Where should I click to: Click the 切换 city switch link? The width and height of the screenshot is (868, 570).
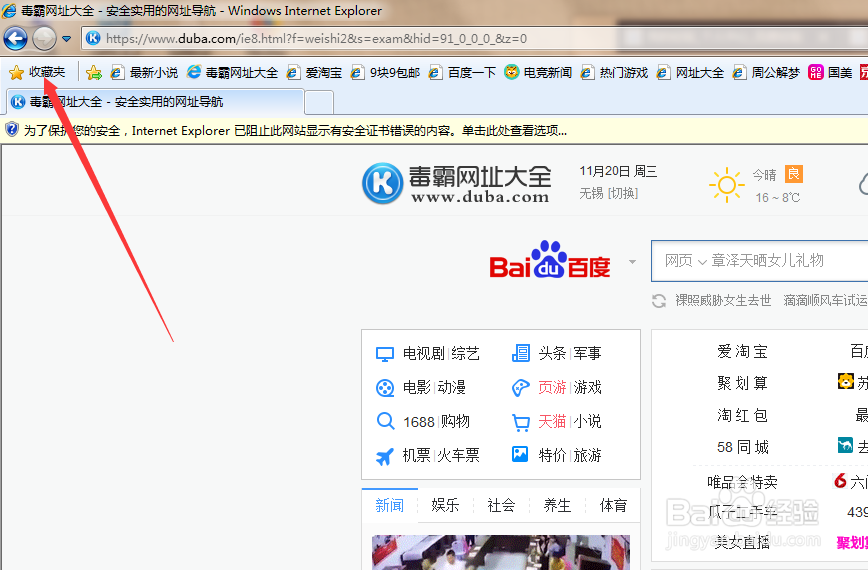(623, 194)
